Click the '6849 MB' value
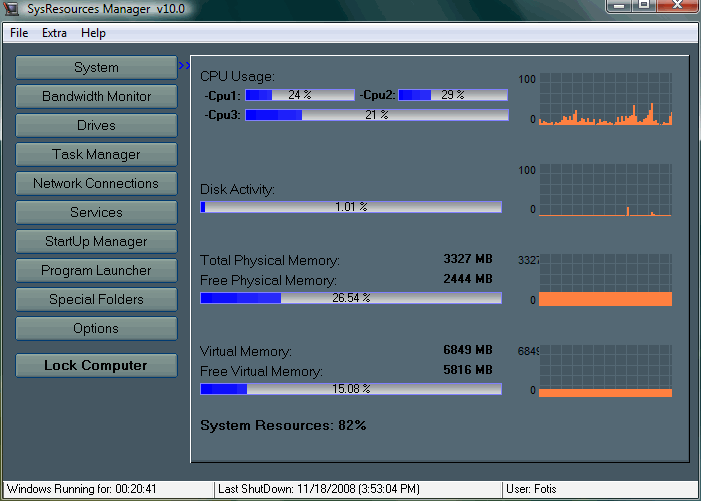Viewport: 701px width, 501px height. (468, 350)
